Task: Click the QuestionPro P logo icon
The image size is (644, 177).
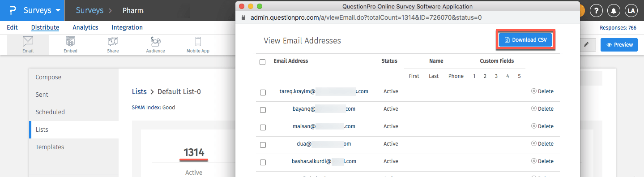Action: [13, 10]
